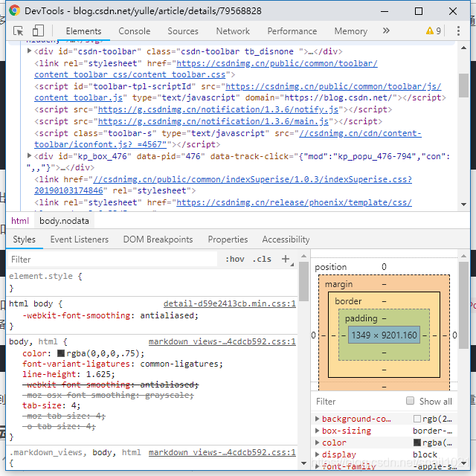Toggle the :hov element state button
This screenshot has height=476, width=476.
pyautogui.click(x=235, y=259)
